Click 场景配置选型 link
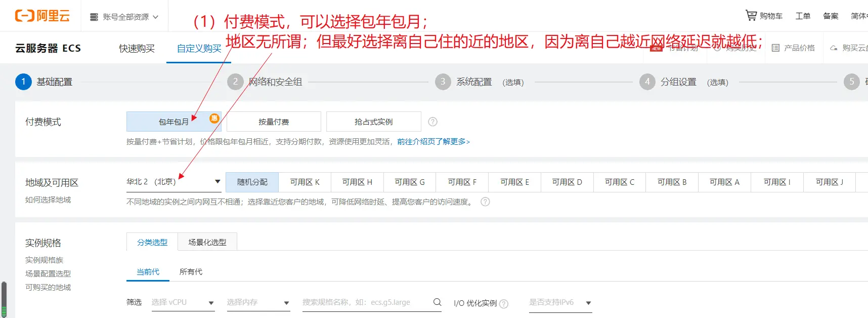Screen dimensions: 868x318 click(x=48, y=274)
